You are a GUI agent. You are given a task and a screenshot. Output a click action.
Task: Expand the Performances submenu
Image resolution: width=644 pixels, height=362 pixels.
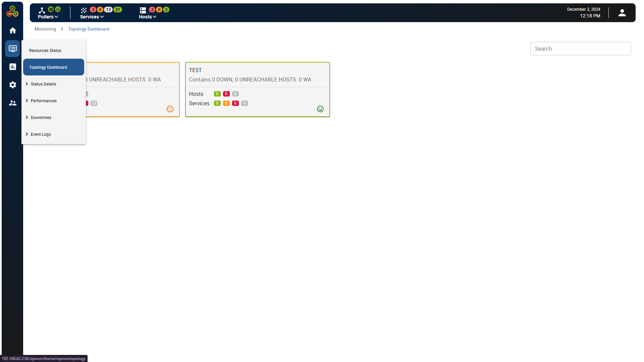44,101
